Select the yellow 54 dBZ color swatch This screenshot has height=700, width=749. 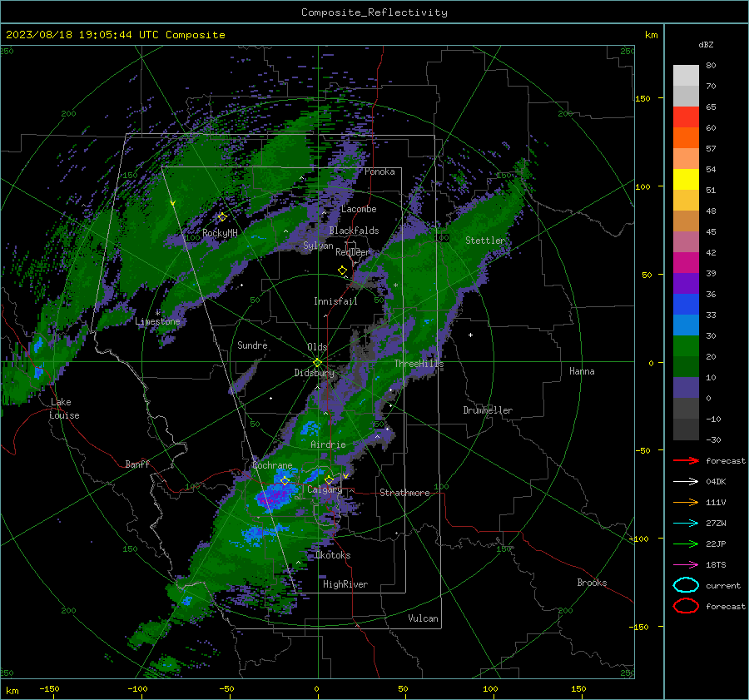point(686,180)
